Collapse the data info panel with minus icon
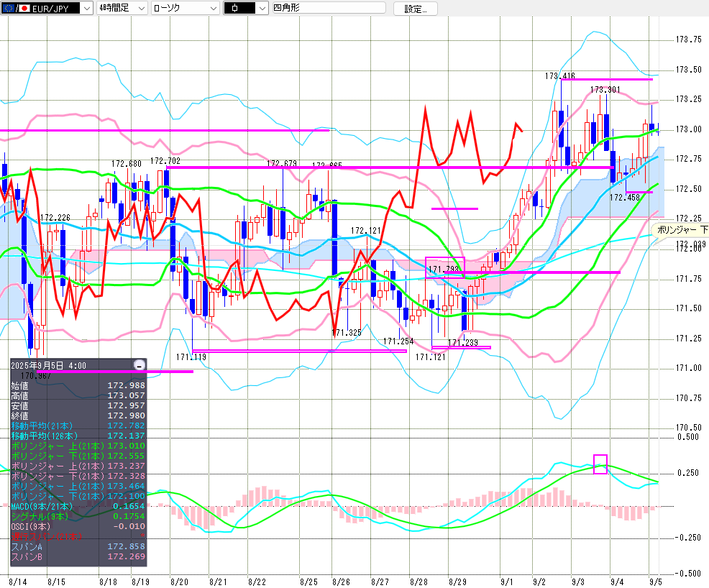The height and width of the screenshot is (588, 709). click(140, 364)
